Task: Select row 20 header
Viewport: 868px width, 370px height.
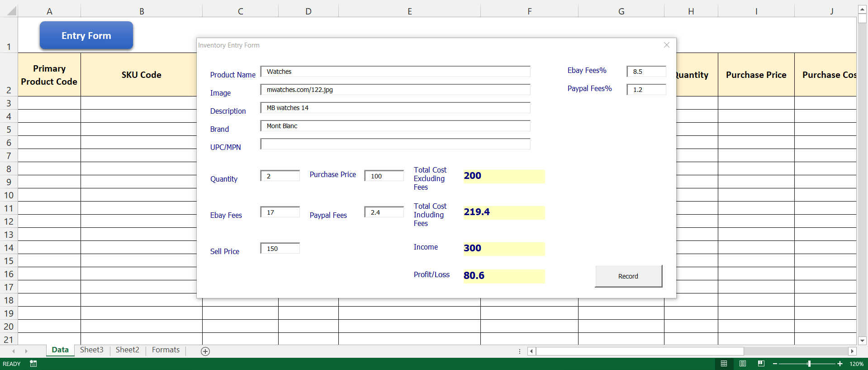Action: 9,327
